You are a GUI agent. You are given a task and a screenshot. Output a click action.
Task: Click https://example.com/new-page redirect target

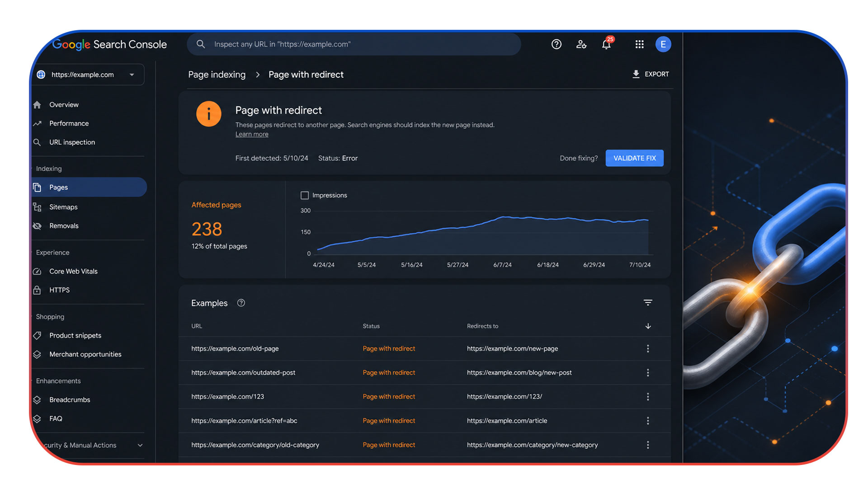tap(512, 348)
